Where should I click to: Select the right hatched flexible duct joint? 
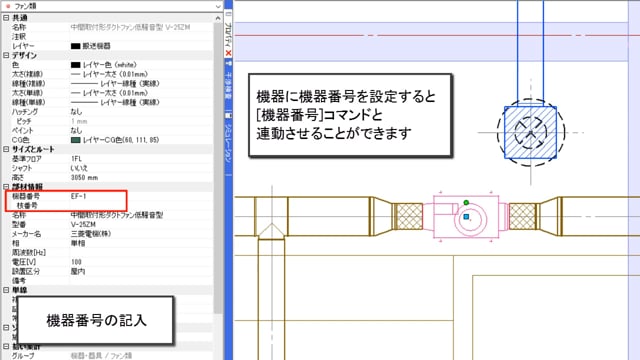pyautogui.click(x=522, y=216)
